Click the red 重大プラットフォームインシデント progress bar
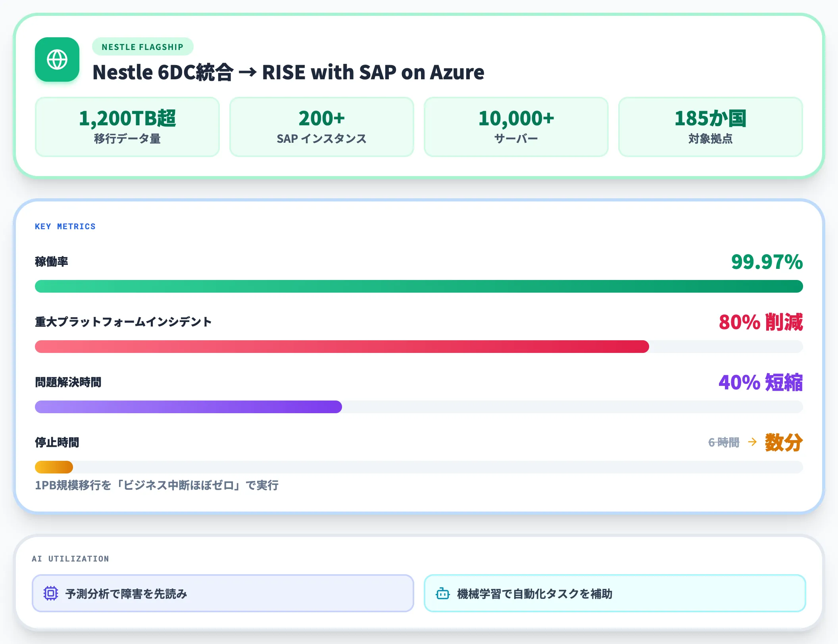 click(x=342, y=347)
